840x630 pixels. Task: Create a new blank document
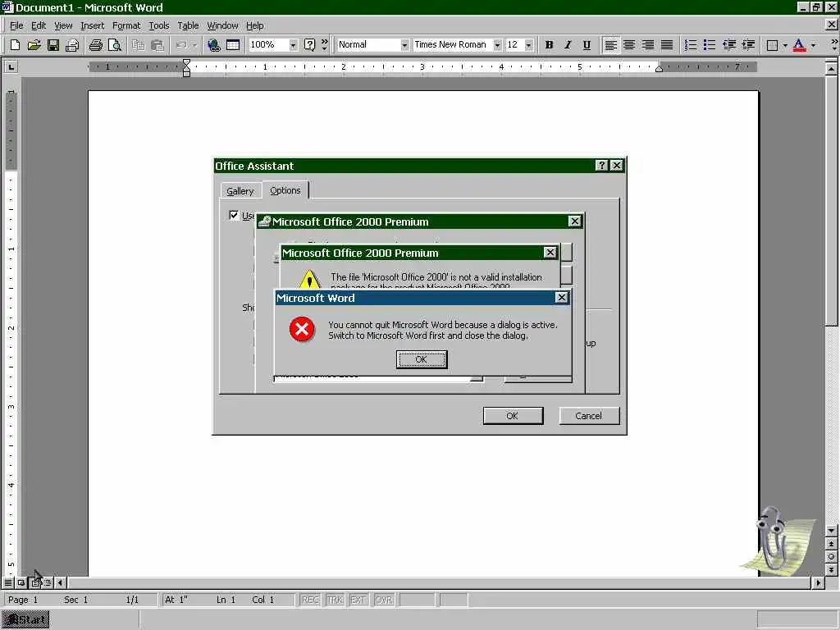pos(15,45)
